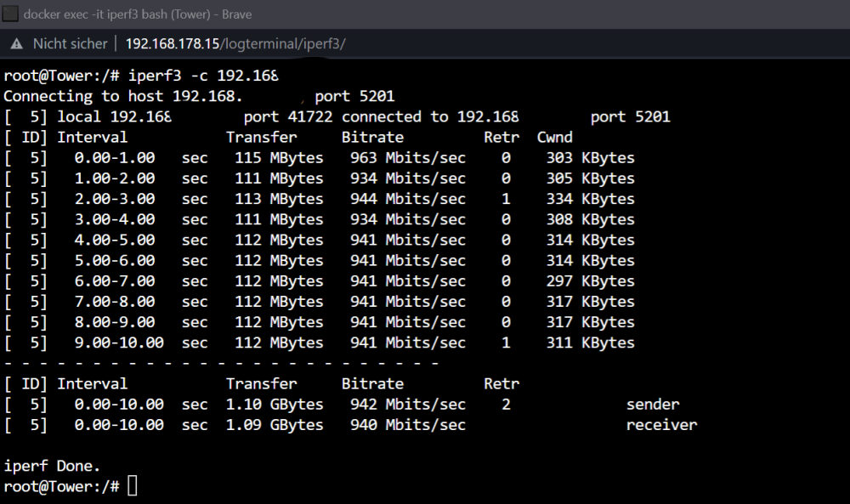The image size is (850, 504).
Task: Click the 963 Mbits/sec bitrate value
Action: [x=408, y=158]
